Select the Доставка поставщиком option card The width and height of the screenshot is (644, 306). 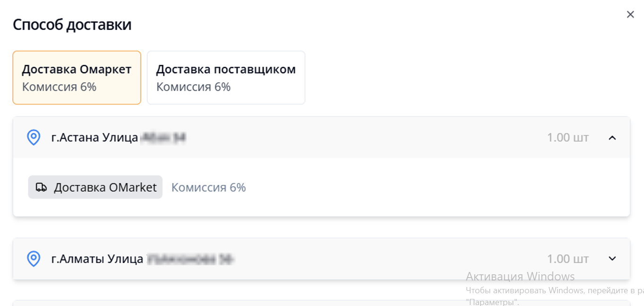[226, 78]
